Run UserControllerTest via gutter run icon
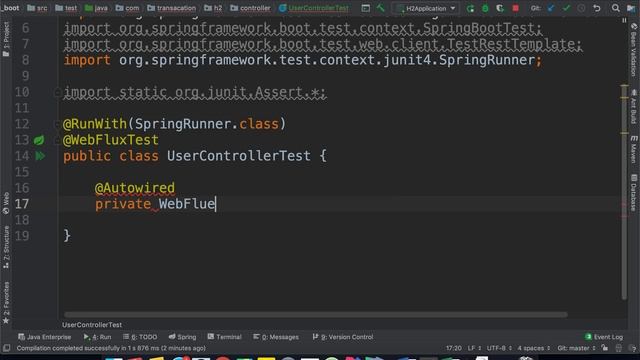The width and height of the screenshot is (640, 360). pos(40,156)
